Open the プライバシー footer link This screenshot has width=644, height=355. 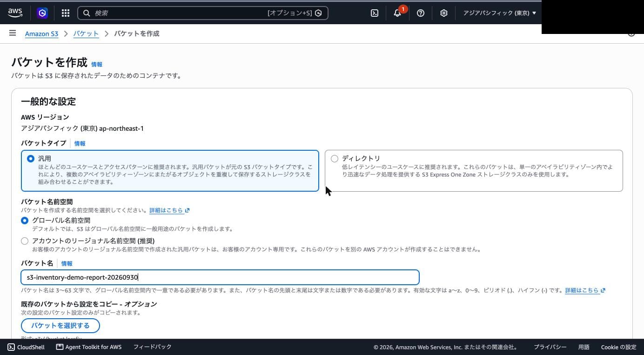pyautogui.click(x=550, y=347)
